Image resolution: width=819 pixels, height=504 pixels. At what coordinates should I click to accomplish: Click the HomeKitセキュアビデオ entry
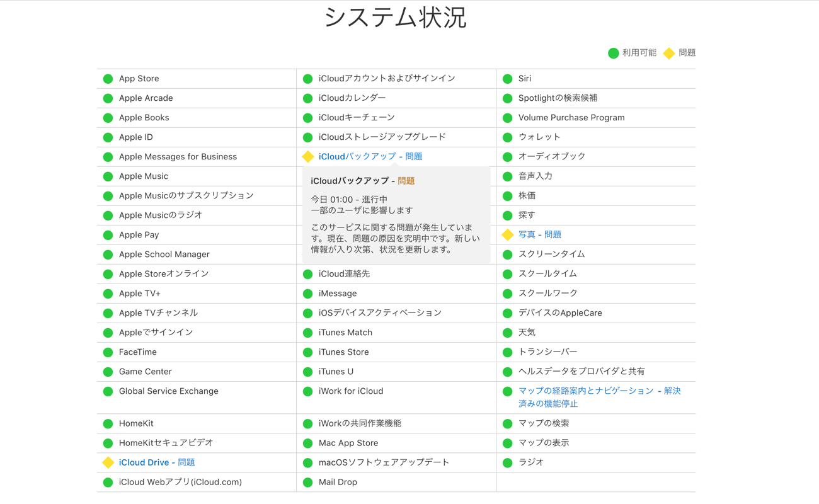(166, 443)
